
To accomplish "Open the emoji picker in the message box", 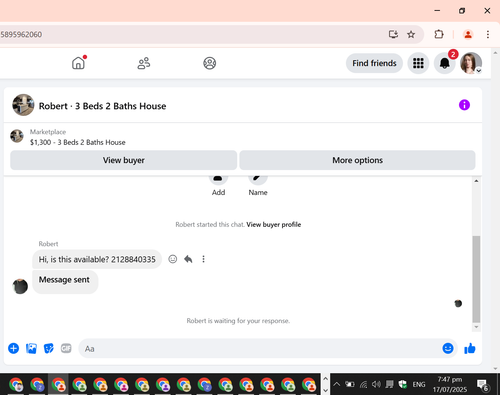I will click(448, 348).
